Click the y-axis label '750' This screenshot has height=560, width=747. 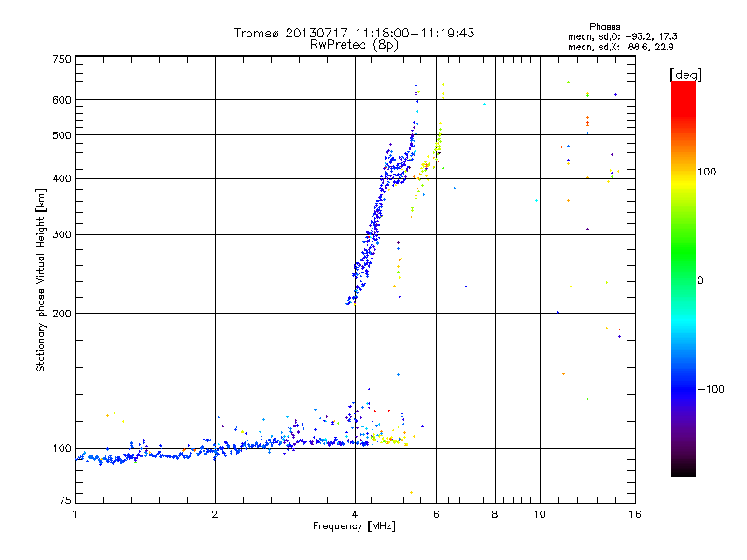tap(62, 59)
